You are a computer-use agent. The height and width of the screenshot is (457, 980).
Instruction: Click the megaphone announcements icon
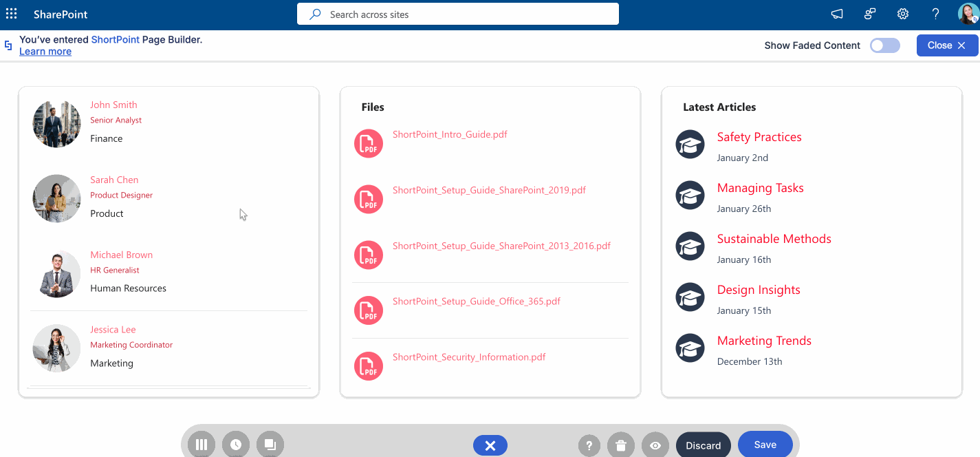click(837, 14)
